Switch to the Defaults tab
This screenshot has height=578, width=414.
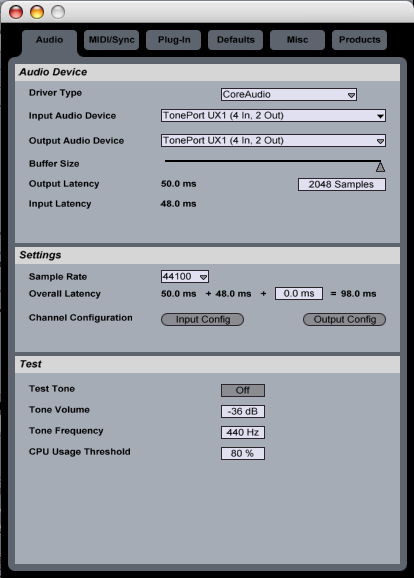coord(236,40)
